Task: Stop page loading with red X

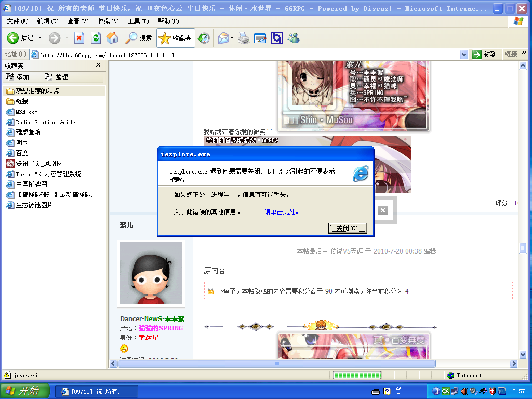Action: point(79,38)
